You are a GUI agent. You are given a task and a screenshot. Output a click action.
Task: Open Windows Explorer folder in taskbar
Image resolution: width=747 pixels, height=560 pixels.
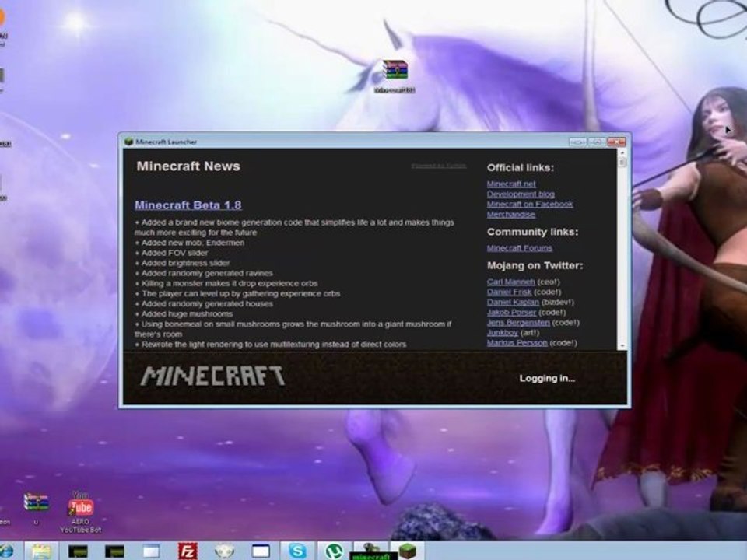(x=41, y=551)
